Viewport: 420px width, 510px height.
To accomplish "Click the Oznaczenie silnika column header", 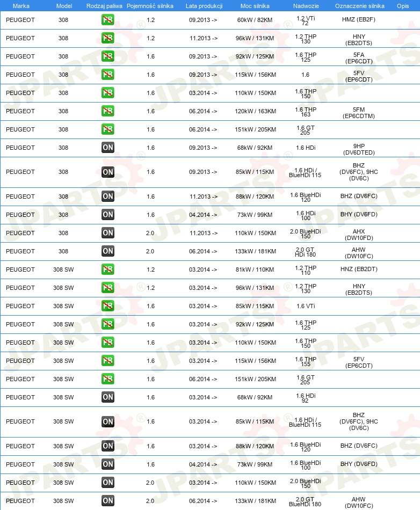I will [360, 6].
